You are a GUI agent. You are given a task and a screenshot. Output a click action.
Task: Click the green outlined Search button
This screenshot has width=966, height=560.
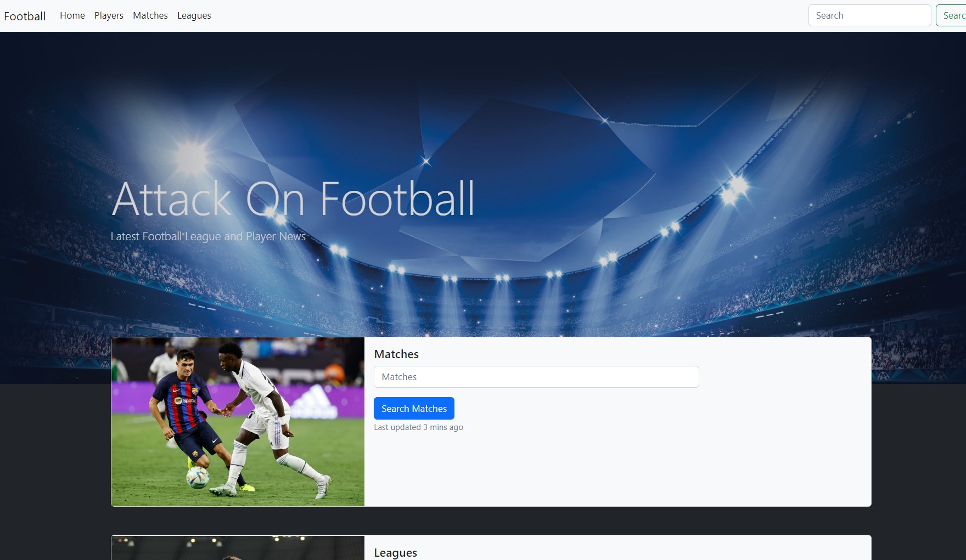click(x=951, y=15)
